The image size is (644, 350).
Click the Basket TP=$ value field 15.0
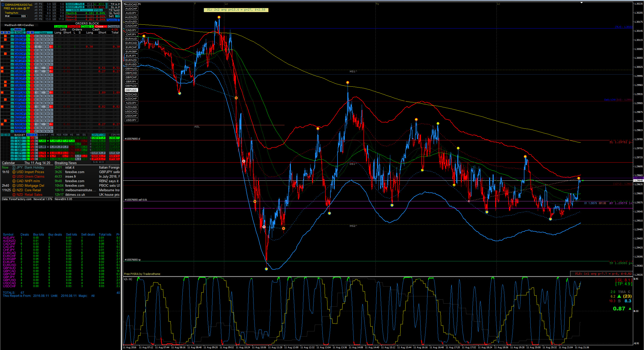89,4
